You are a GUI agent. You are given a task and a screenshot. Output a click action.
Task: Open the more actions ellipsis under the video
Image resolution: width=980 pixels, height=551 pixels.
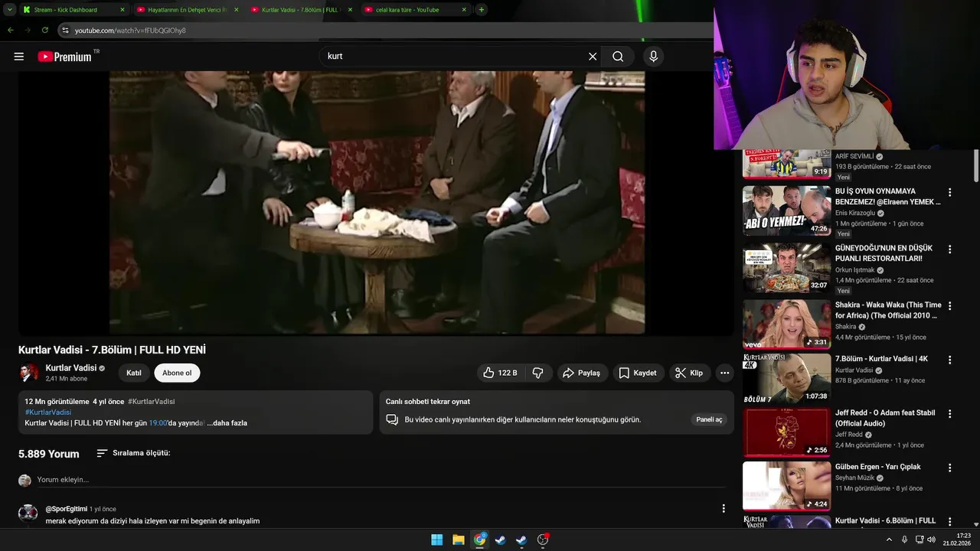click(724, 373)
